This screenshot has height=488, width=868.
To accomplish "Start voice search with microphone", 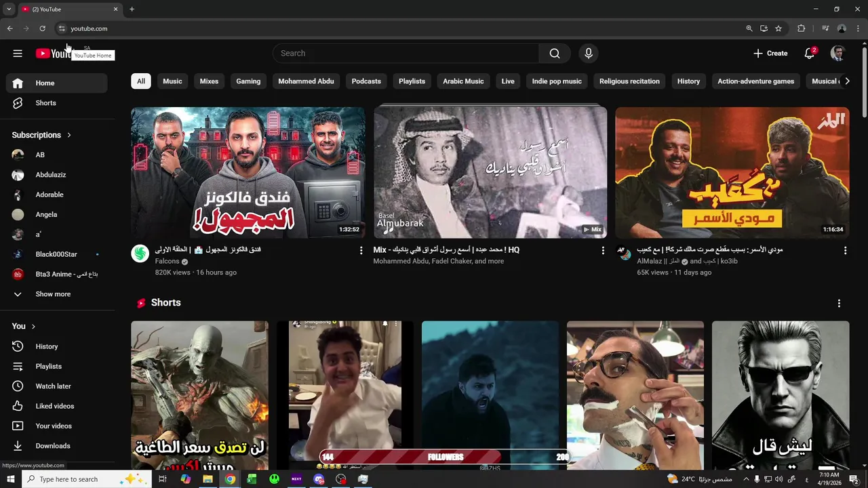I will coord(589,54).
